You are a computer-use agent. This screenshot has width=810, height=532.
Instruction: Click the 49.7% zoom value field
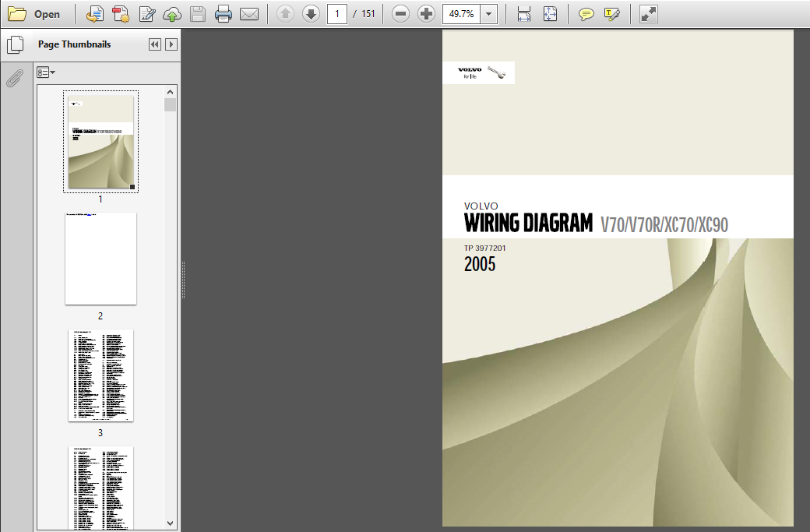tap(461, 14)
